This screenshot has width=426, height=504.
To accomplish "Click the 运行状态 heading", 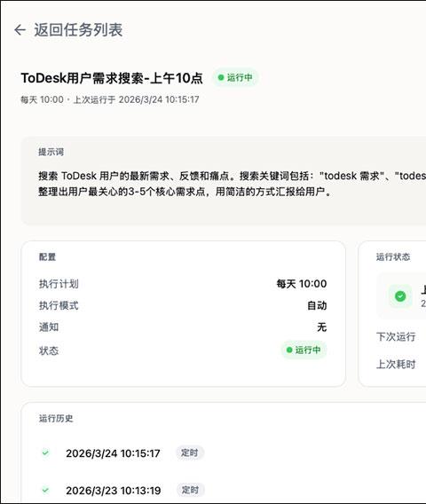I will pyautogui.click(x=393, y=256).
